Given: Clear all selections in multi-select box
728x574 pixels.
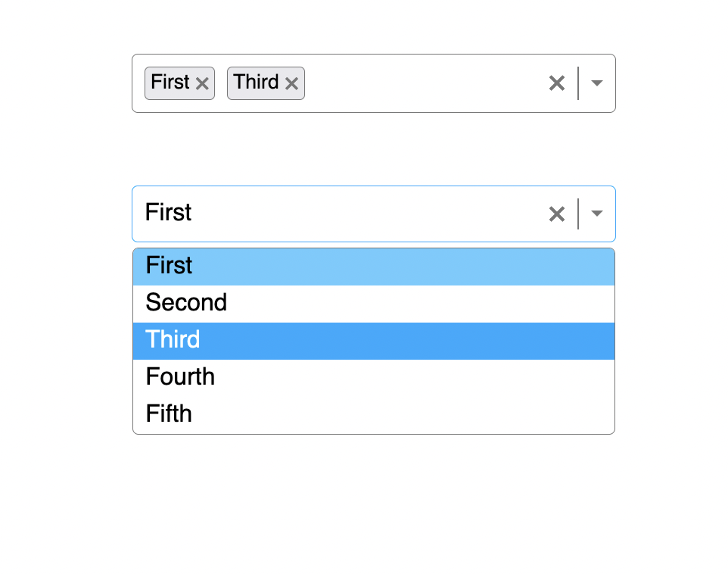Looking at the screenshot, I should point(557,83).
